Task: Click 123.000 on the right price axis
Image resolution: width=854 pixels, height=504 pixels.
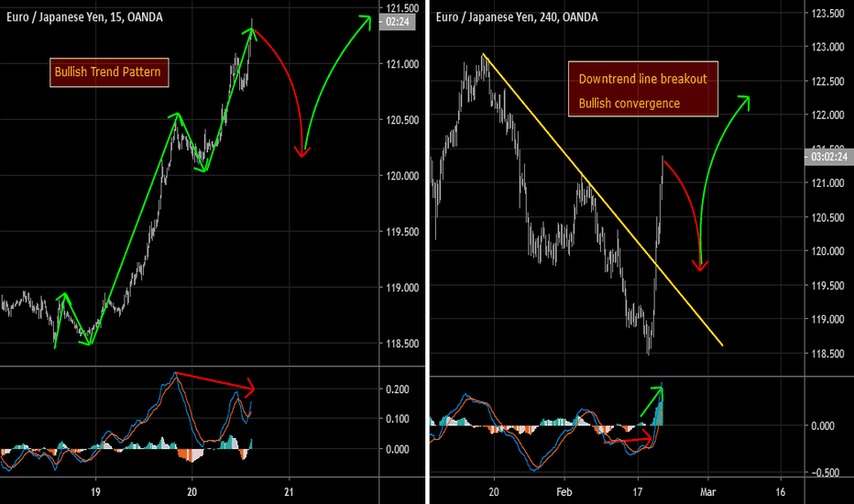Action: [827, 48]
